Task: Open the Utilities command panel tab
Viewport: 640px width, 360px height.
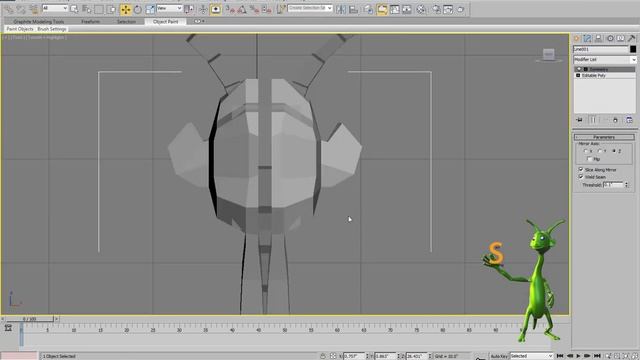Action: coord(631,38)
